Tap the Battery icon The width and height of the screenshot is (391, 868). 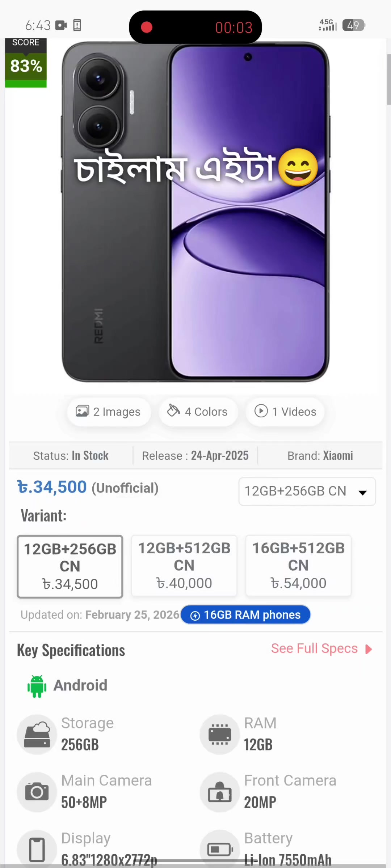[x=220, y=849]
